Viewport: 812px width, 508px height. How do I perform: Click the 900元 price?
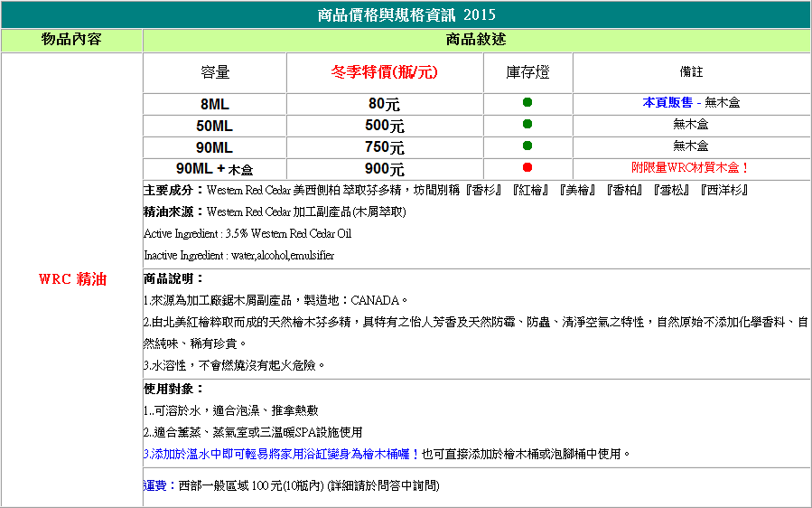384,169
